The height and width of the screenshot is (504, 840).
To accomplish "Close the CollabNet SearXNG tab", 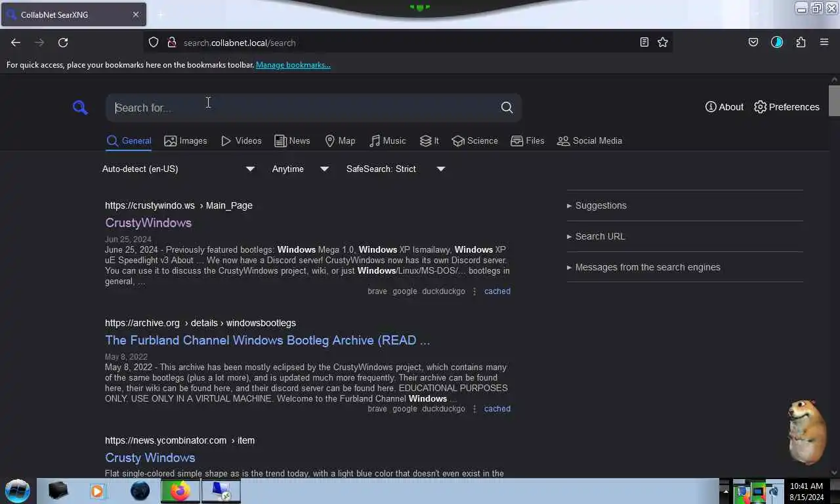I will [x=136, y=14].
